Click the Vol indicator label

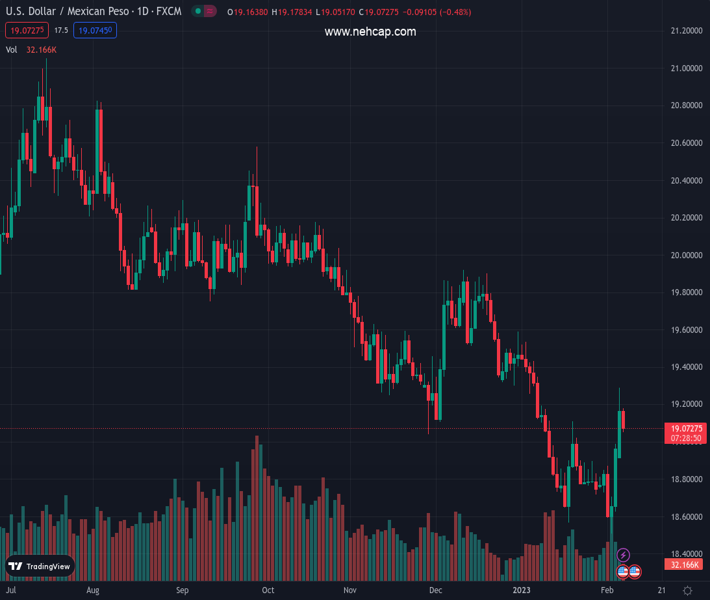tap(11, 50)
